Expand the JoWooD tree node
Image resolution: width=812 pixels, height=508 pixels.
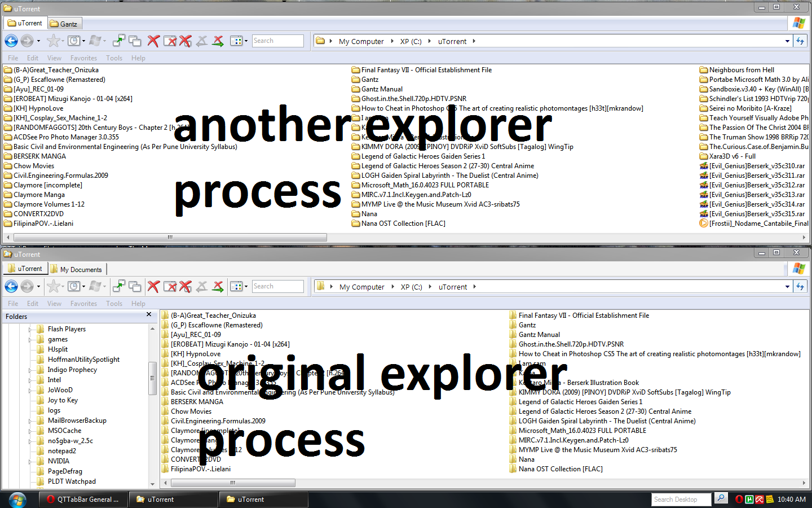tap(30, 390)
